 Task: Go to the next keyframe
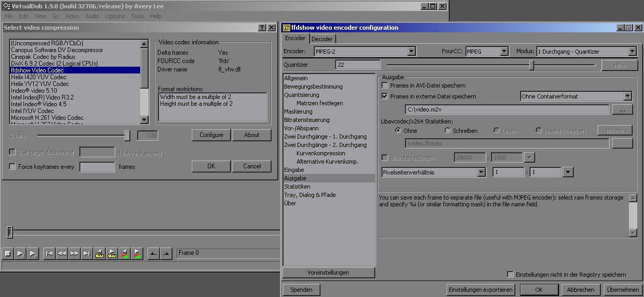(112, 254)
